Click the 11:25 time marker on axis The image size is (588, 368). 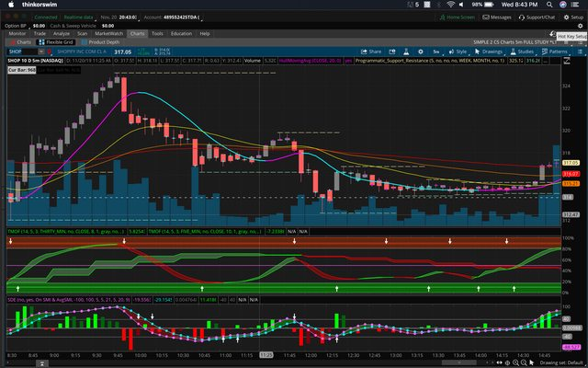[266, 355]
